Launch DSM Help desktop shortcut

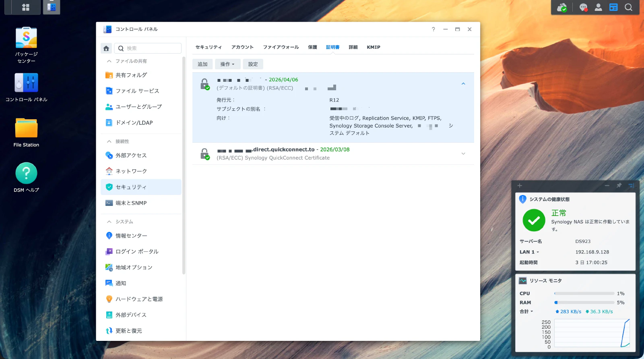pyautogui.click(x=26, y=174)
